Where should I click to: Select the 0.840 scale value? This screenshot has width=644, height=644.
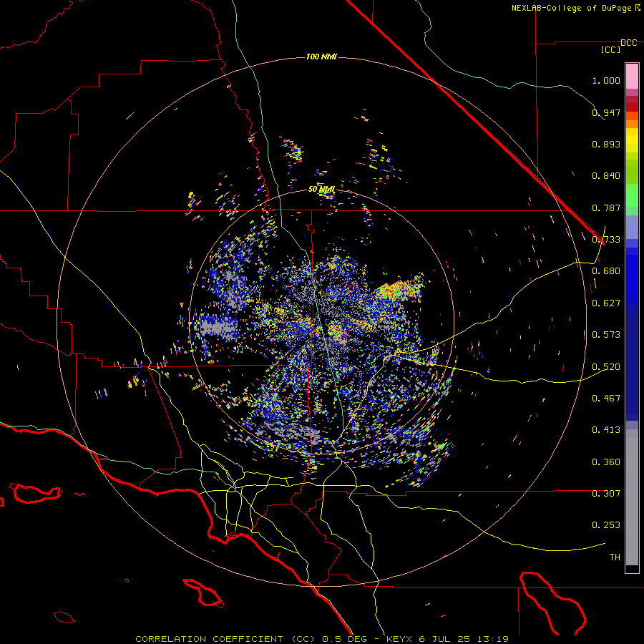[x=606, y=176]
